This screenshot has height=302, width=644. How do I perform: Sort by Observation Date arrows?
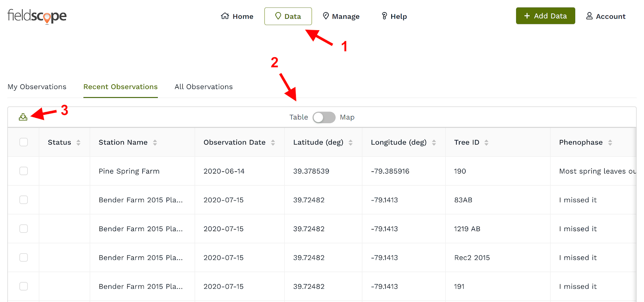coord(273,143)
